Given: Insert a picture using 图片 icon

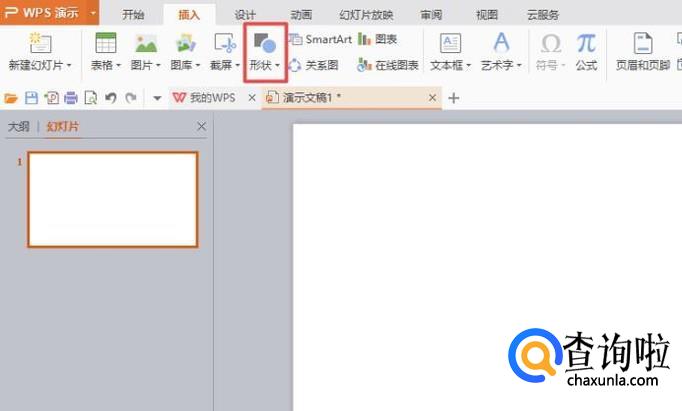Looking at the screenshot, I should pyautogui.click(x=146, y=43).
